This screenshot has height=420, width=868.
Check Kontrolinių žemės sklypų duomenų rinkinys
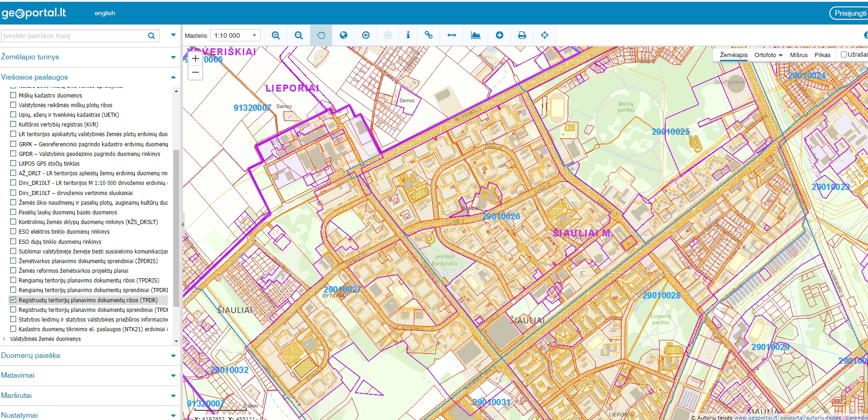pos(13,222)
